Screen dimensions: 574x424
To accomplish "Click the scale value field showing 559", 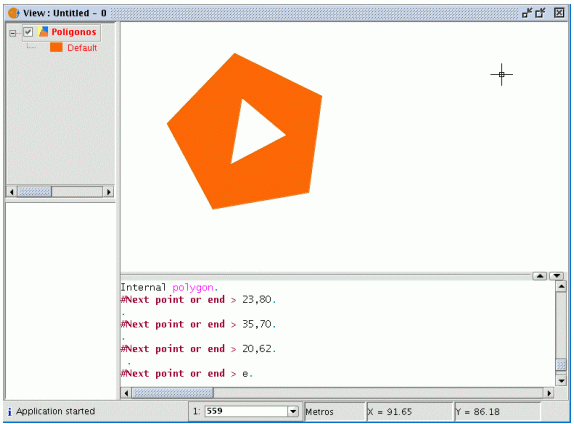I will (x=246, y=411).
